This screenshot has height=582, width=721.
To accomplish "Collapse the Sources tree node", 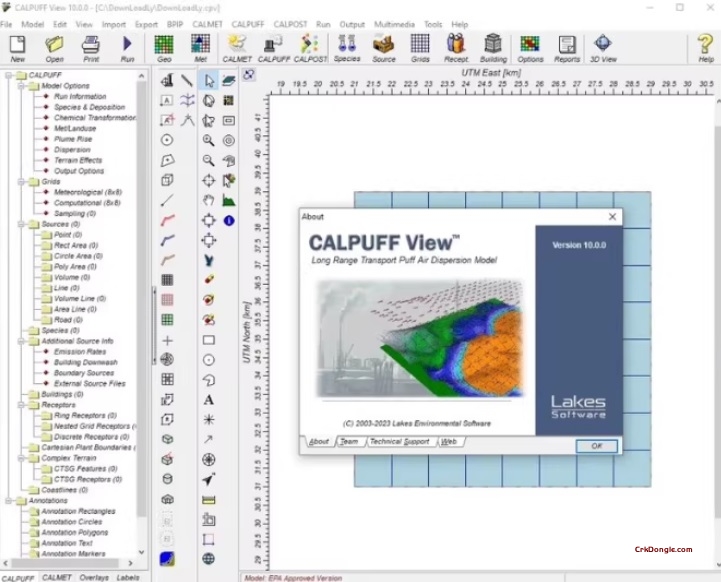I will tap(21, 224).
